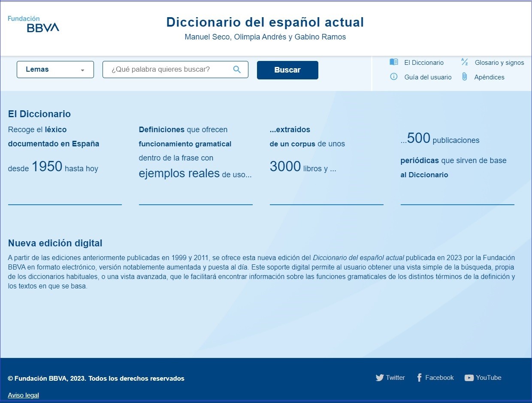Viewport: 532px width, 403px height.
Task: Click the '500' publicaciones figure
Action: click(x=419, y=138)
